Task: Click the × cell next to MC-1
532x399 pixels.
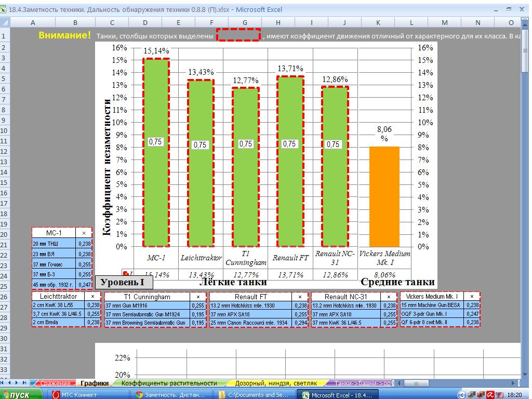Action: coord(84,233)
